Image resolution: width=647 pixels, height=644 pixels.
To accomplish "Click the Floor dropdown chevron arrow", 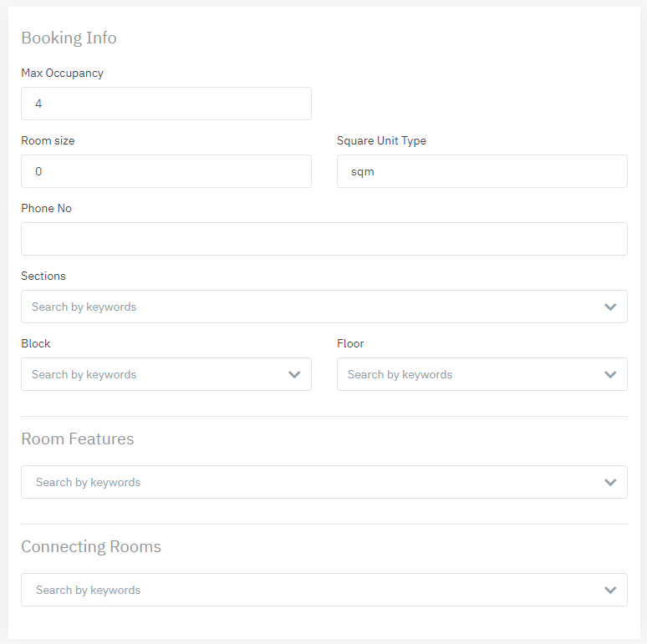I will pos(610,374).
